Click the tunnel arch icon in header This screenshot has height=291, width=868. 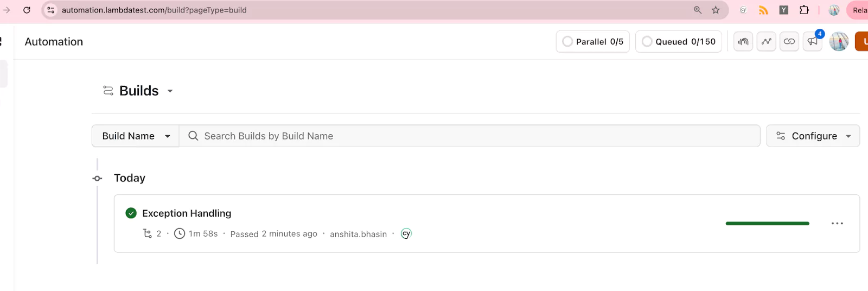click(x=743, y=42)
